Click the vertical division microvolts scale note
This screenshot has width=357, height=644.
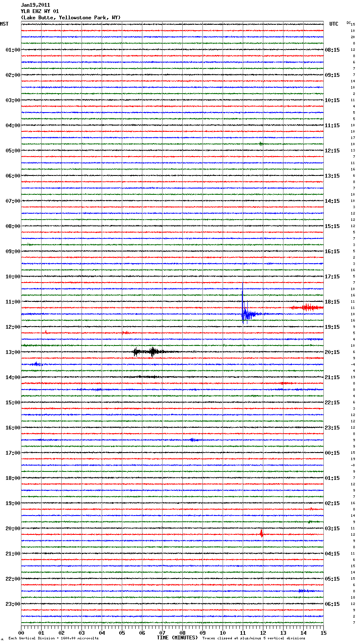pos(54,639)
